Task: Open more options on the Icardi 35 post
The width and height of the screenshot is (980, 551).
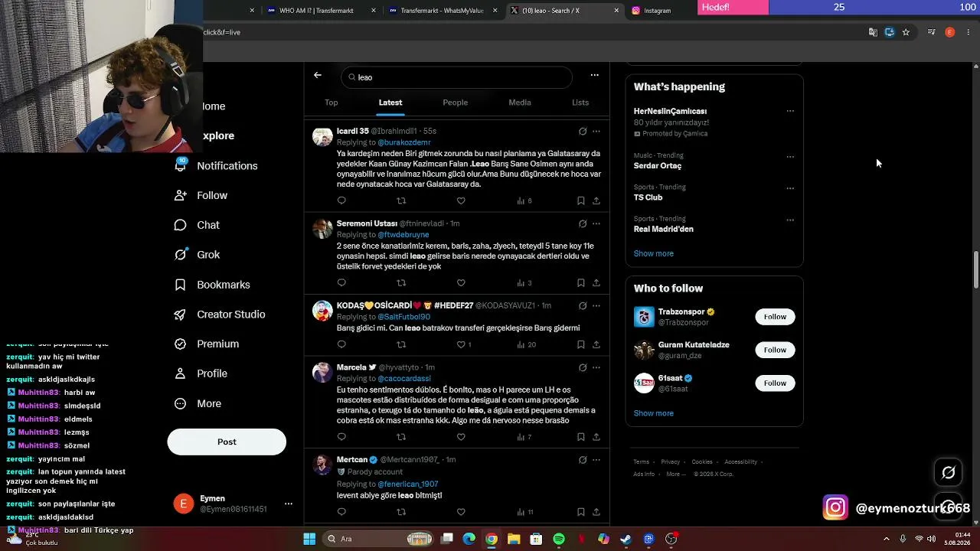Action: pos(596,132)
